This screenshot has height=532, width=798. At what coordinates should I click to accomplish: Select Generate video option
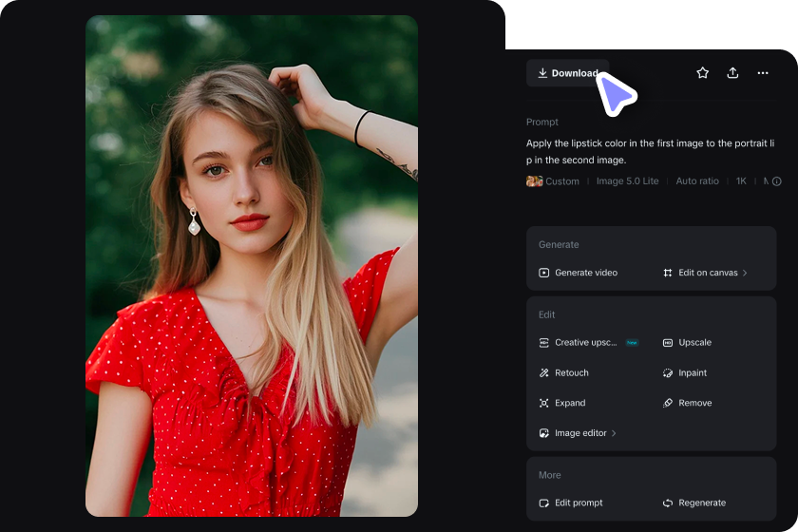coord(579,273)
